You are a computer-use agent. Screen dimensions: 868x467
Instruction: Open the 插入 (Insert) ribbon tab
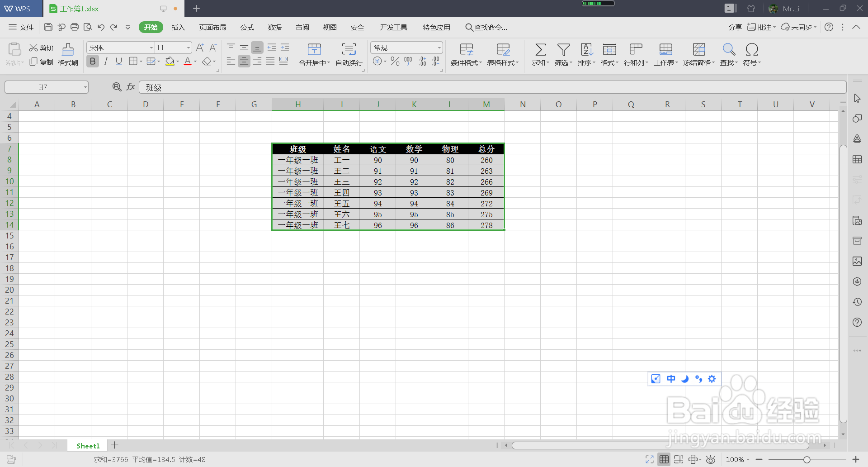(x=178, y=27)
